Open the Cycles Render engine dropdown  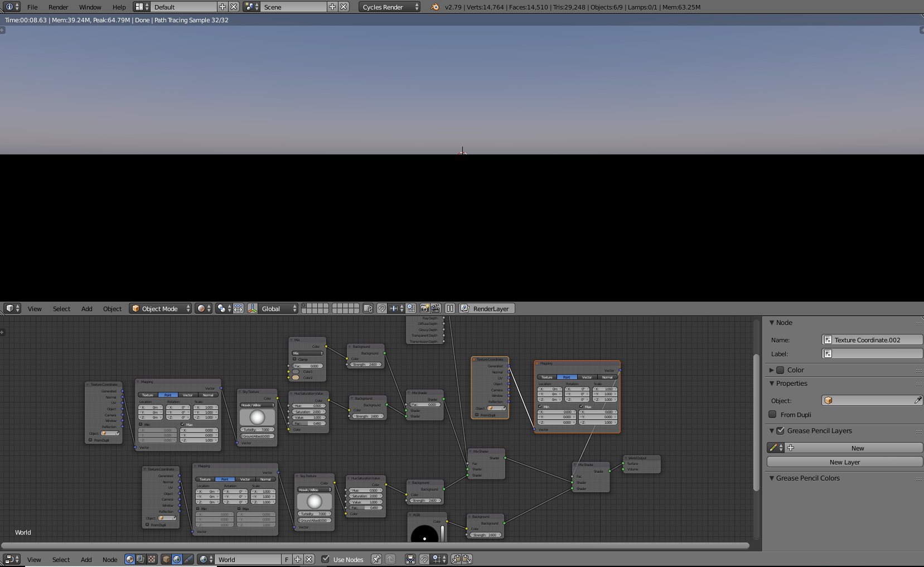point(389,7)
